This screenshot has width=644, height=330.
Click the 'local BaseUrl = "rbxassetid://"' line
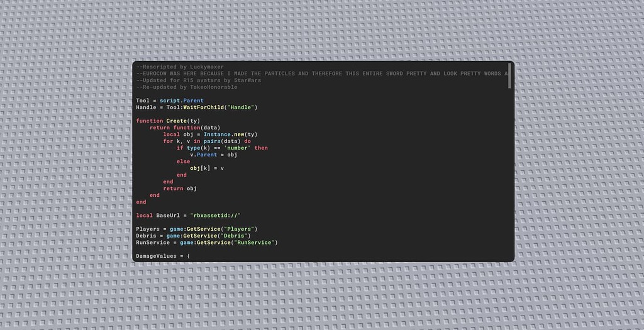[188, 216]
